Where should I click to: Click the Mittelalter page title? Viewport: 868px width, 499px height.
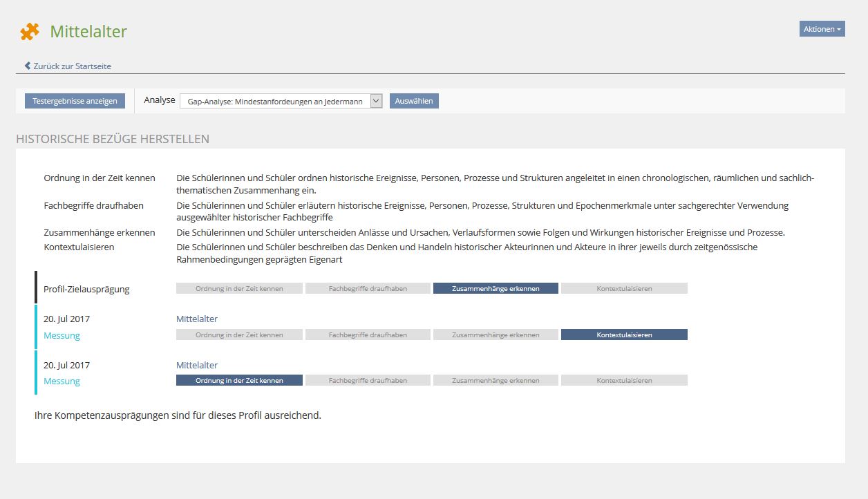(88, 32)
